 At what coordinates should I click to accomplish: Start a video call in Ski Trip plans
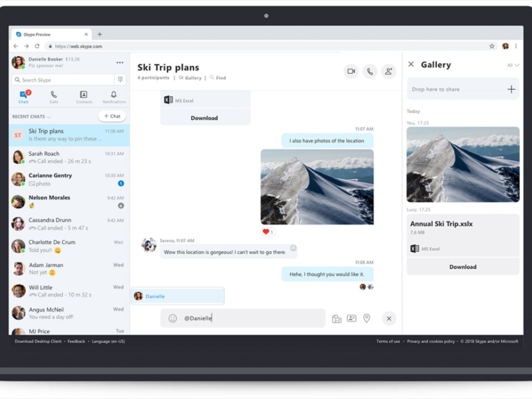click(x=351, y=71)
